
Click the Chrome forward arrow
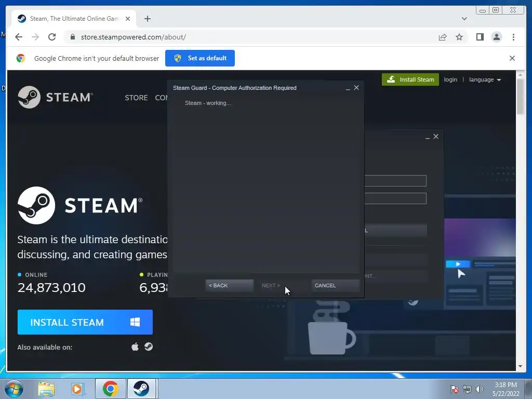[x=35, y=37]
